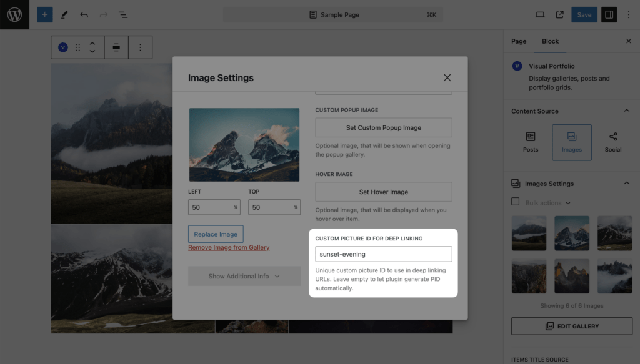The image size is (640, 364).
Task: Open the Bulk actions dropdown
Action: [x=547, y=202]
